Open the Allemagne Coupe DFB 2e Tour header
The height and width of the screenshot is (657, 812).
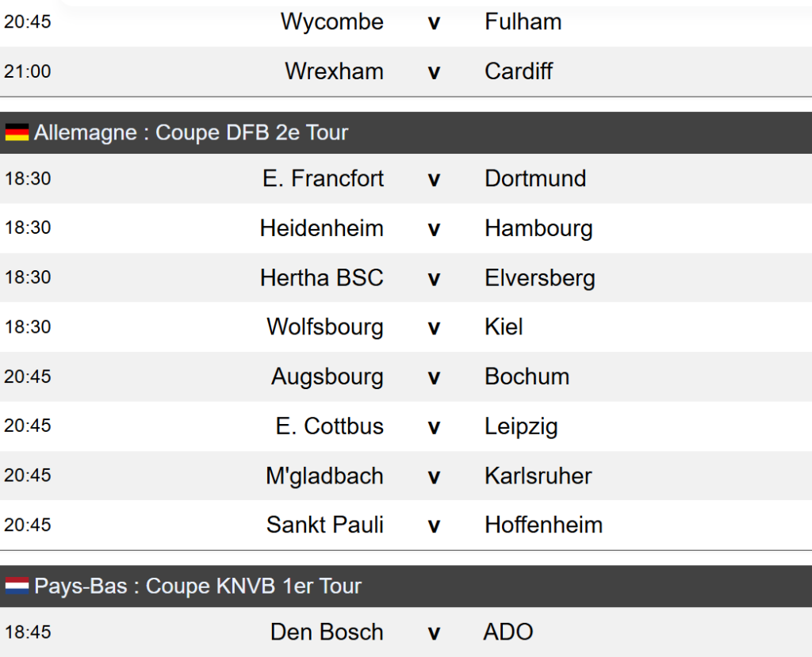tap(190, 132)
